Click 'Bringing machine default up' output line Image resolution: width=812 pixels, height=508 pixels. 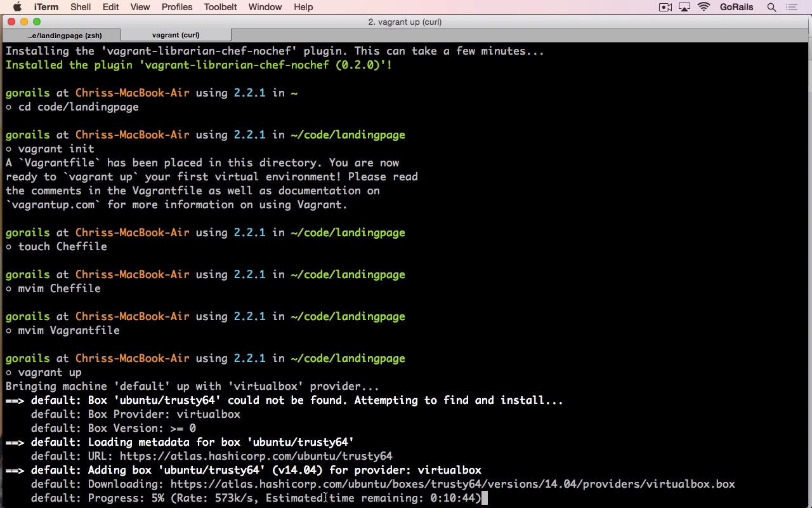193,386
